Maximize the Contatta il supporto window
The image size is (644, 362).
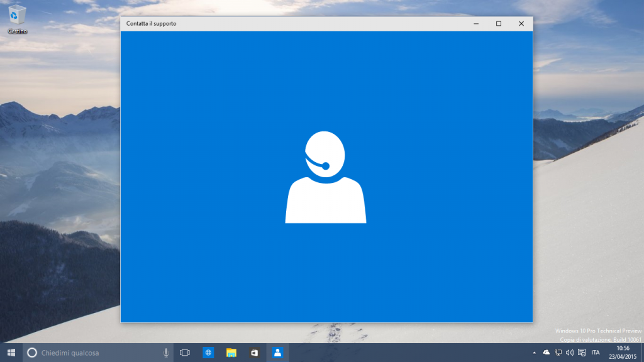point(499,23)
